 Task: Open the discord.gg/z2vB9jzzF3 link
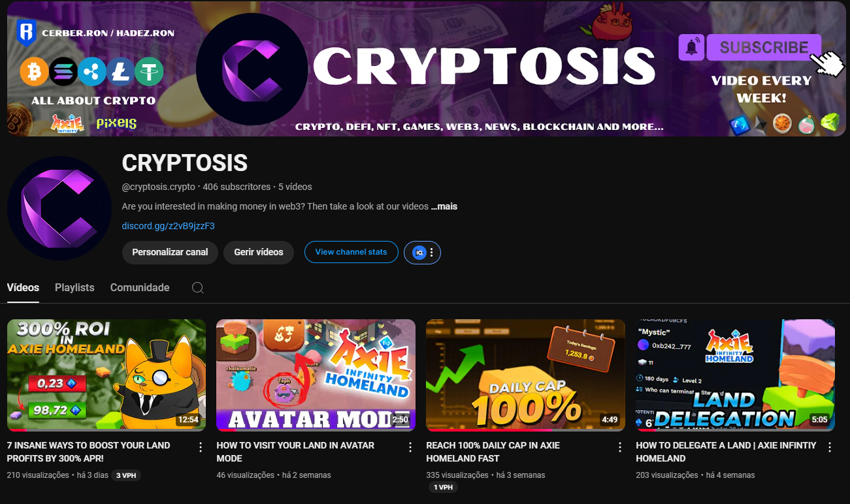pos(169,226)
